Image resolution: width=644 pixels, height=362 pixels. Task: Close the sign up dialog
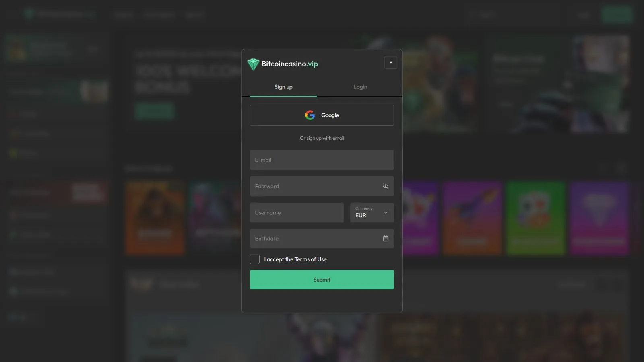click(x=391, y=62)
